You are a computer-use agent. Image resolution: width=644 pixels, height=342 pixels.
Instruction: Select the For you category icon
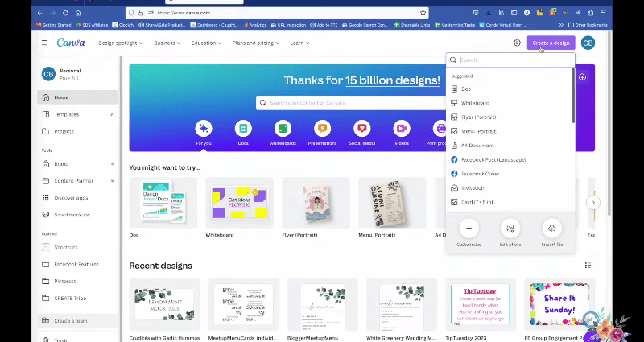(204, 129)
